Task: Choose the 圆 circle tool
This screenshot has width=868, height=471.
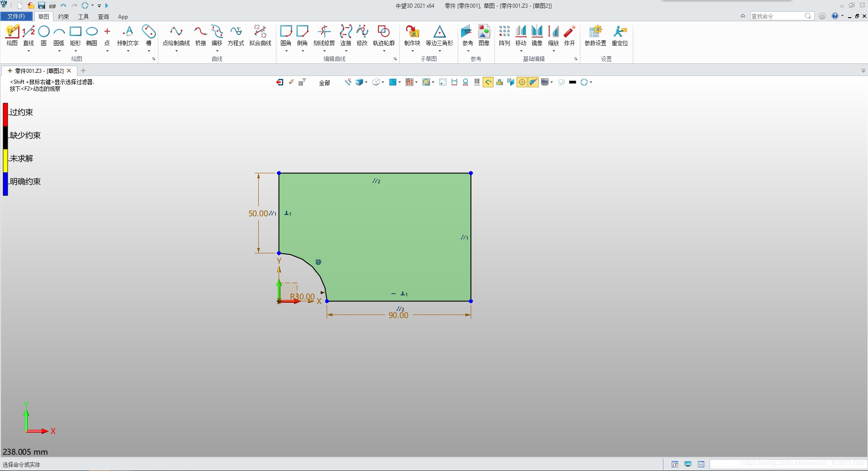Action: point(44,35)
